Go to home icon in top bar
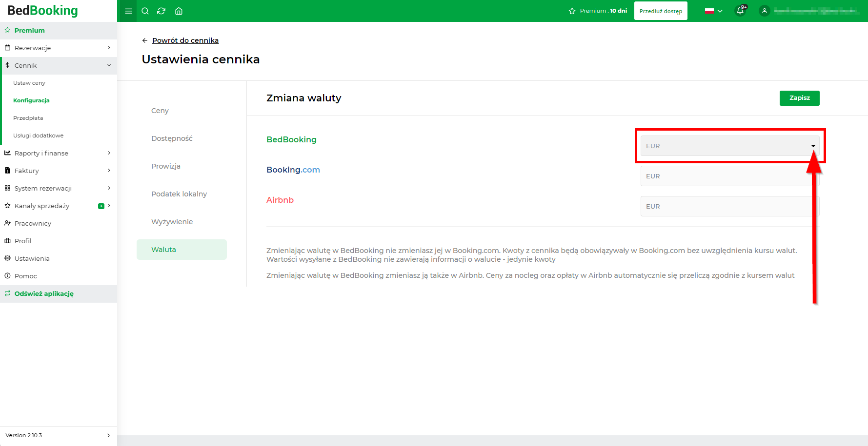 click(179, 11)
